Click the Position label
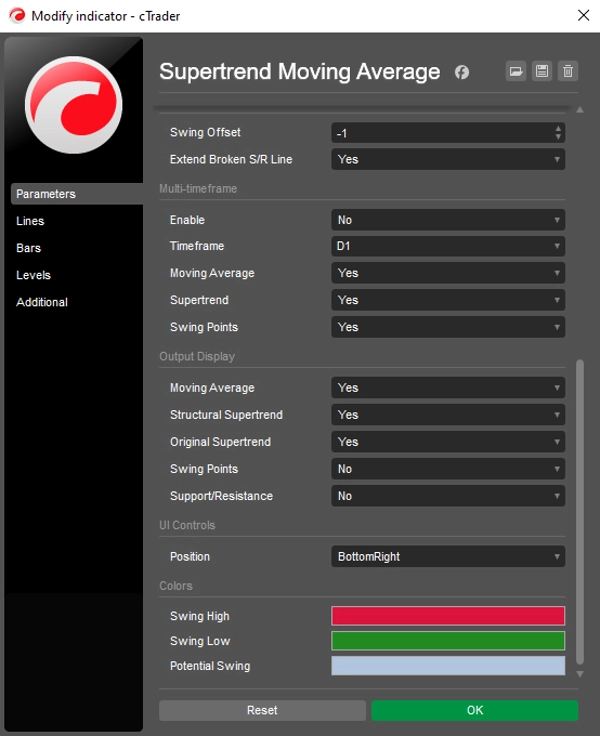Image resolution: width=600 pixels, height=736 pixels. (x=190, y=557)
